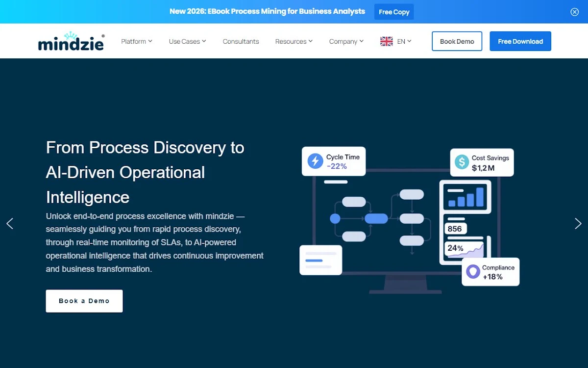588x368 pixels.
Task: Click the mindzie logo
Action: point(71,41)
